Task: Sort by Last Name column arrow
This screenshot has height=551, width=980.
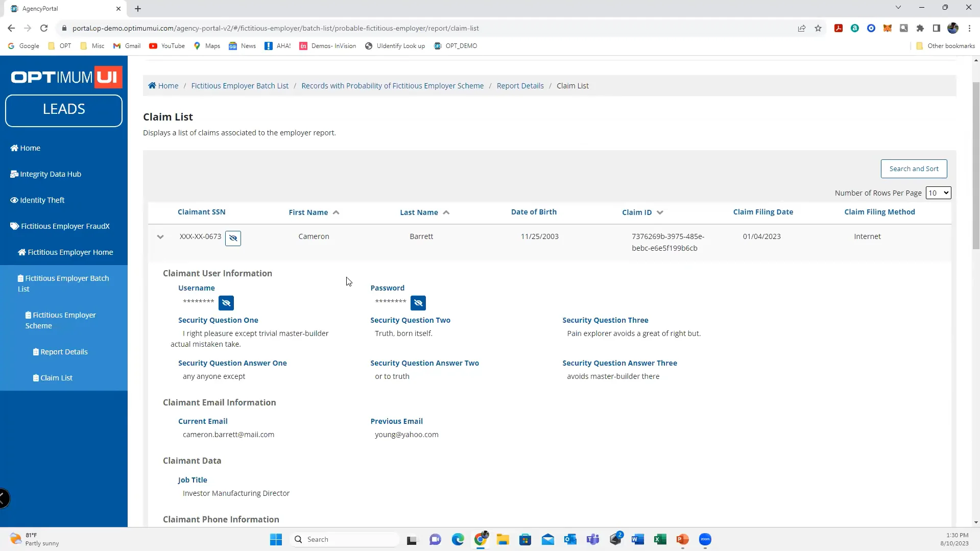Action: click(446, 212)
